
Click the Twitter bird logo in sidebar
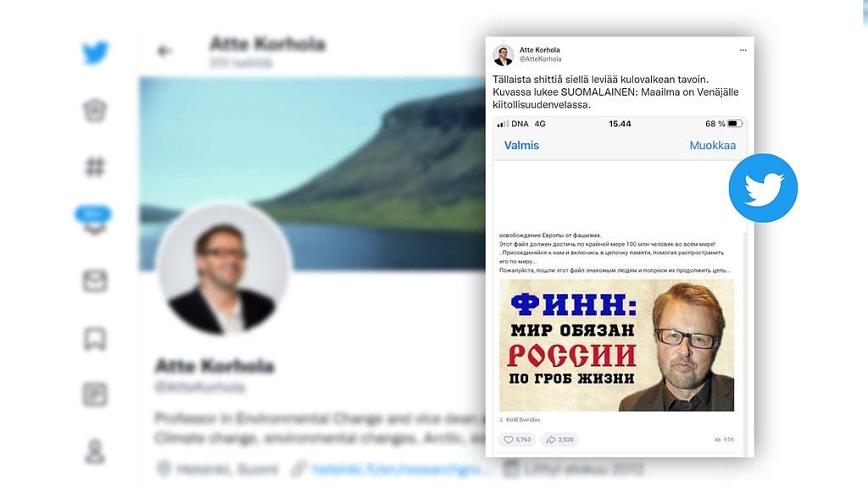[x=95, y=53]
